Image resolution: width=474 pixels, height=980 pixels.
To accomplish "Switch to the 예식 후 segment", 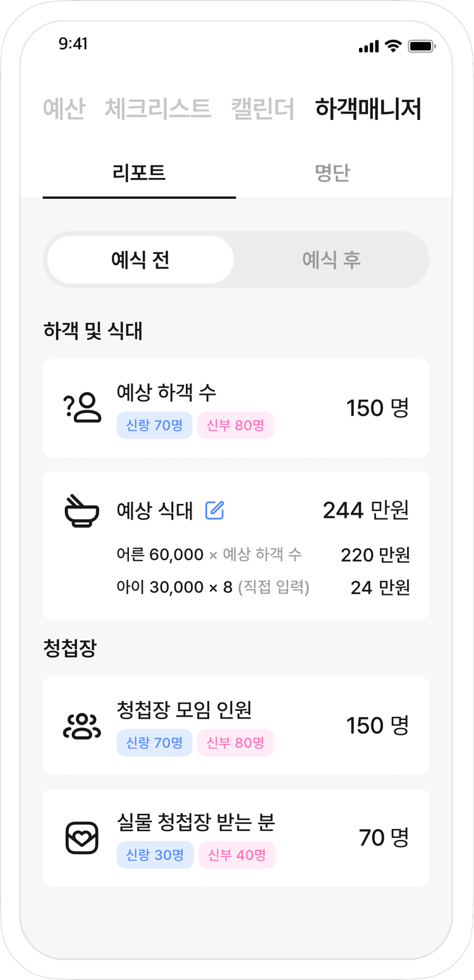I will tap(331, 260).
